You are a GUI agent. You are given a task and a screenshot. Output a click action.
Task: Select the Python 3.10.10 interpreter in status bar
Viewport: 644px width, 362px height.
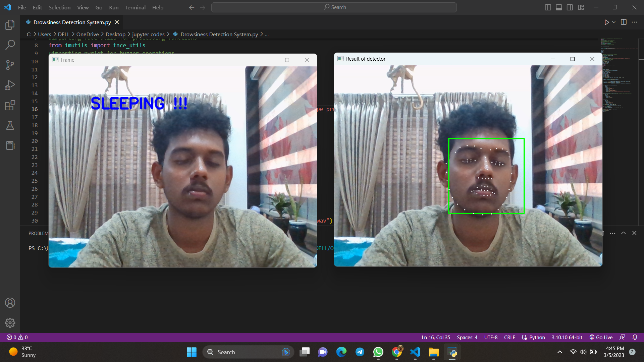[567, 337]
